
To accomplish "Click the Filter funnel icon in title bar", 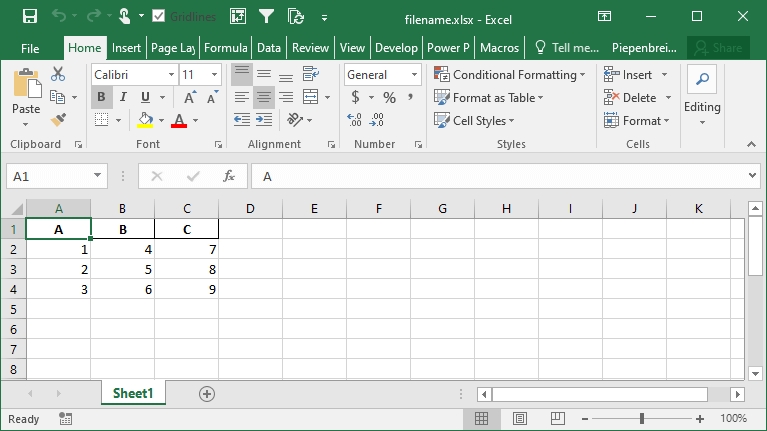I will coord(266,16).
